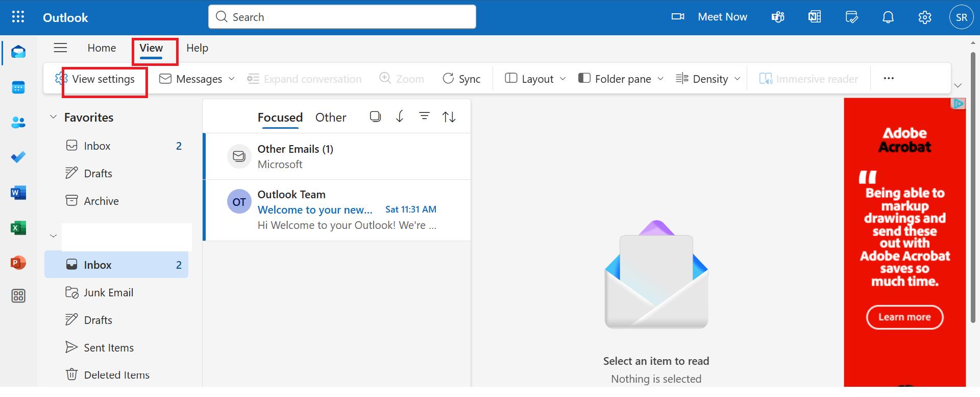Viewport: 980px width, 397px height.
Task: Open the Deleted Items folder
Action: point(116,375)
